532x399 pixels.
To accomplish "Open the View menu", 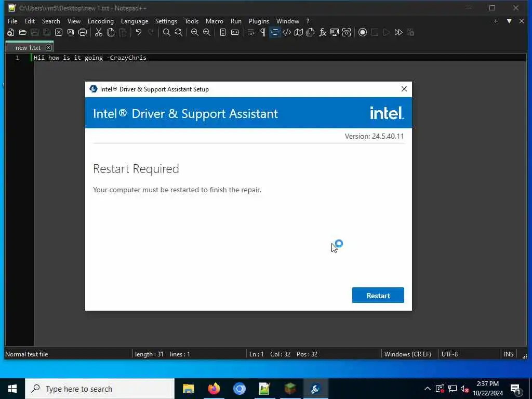I will point(74,21).
